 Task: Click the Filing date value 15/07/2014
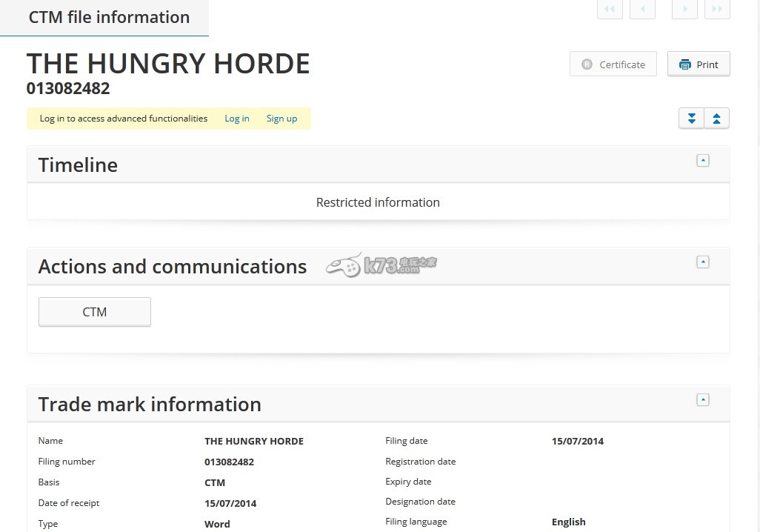click(x=577, y=441)
